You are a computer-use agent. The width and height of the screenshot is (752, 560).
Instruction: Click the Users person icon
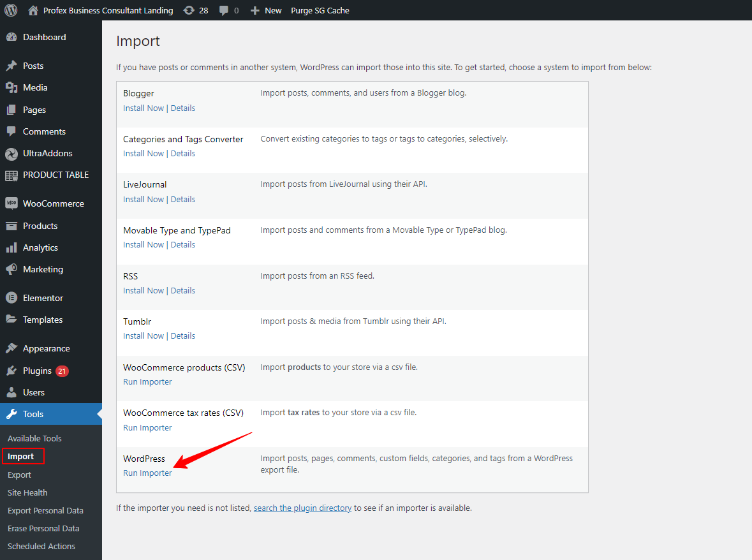pyautogui.click(x=11, y=392)
